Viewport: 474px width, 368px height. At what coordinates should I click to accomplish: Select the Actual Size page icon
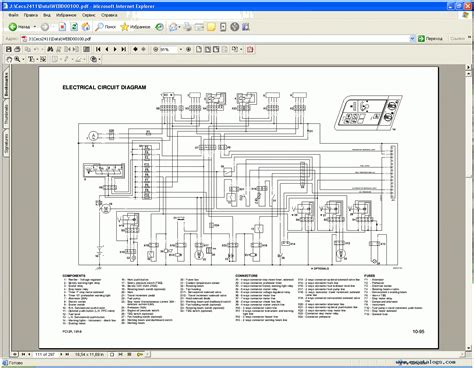coord(199,49)
